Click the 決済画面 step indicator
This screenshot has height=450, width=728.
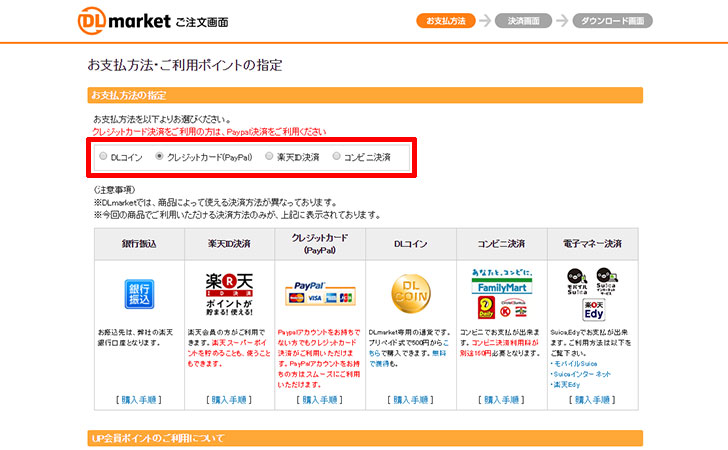coord(523,21)
